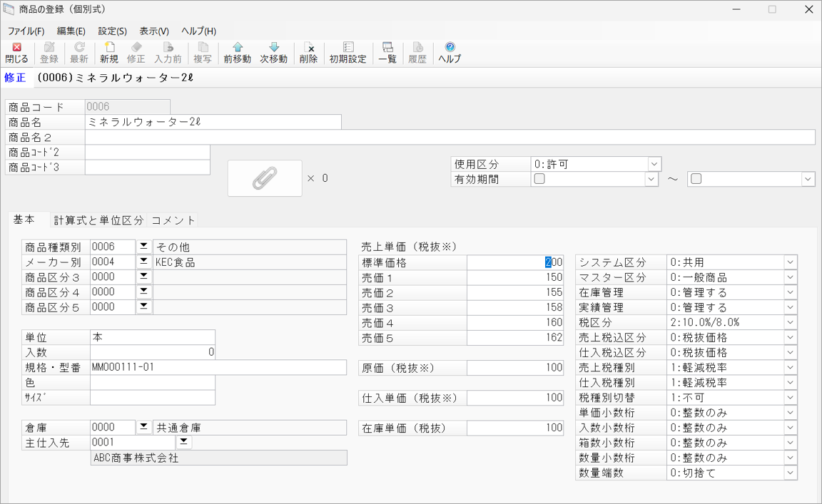822x504 pixels.
Task: Click inside the 標準価格 price field
Action: coord(514,262)
